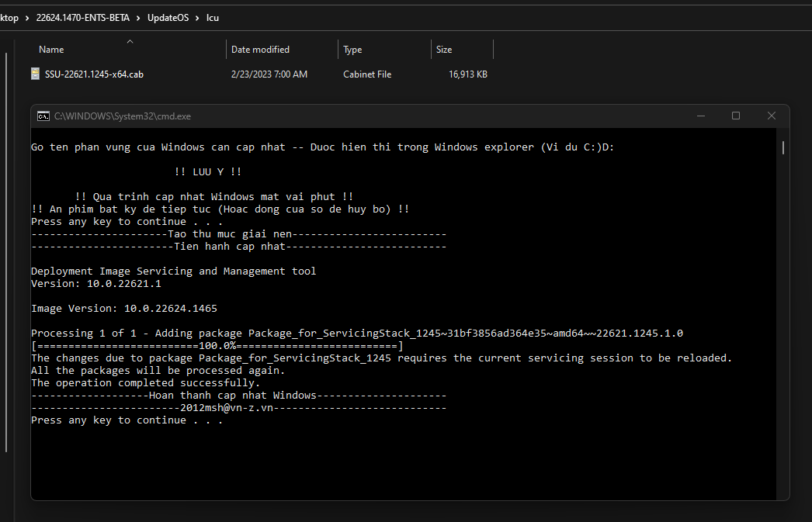Screen dimensions: 812x522
Task: Click the 'Image Version: 10.0.22624.1465' line
Action: point(124,309)
